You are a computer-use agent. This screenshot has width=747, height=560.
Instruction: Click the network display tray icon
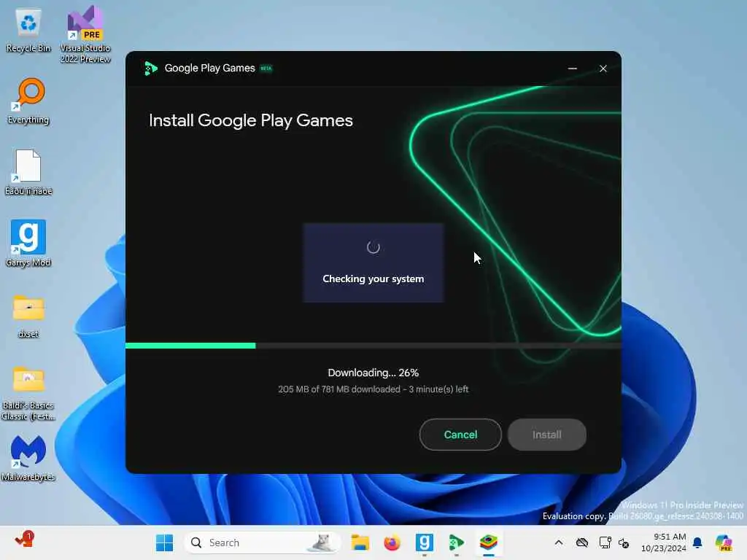coord(605,542)
